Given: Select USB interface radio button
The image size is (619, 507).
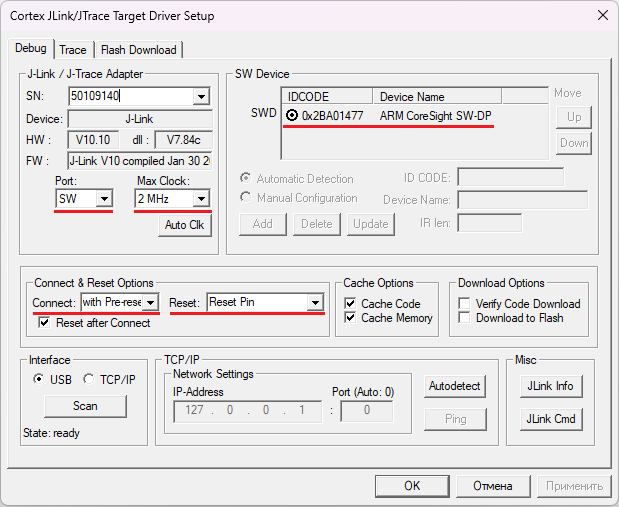Looking at the screenshot, I should tap(39, 379).
